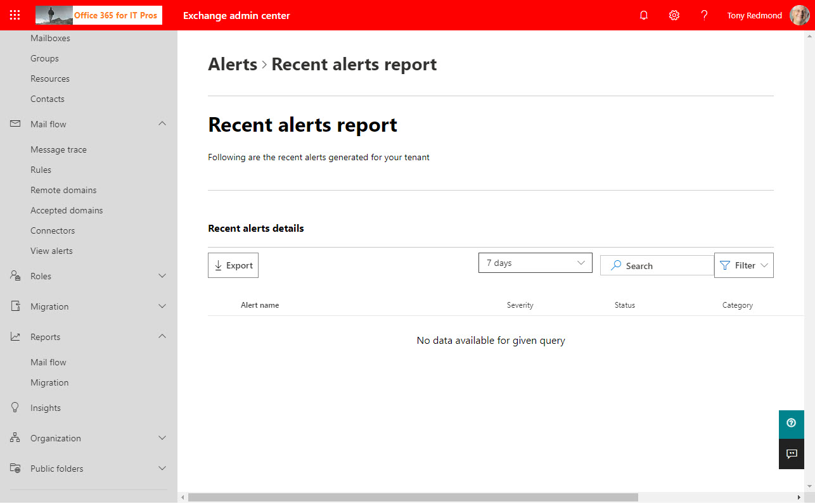The width and height of the screenshot is (815, 504).
Task: Click the black feedback chat icon
Action: click(791, 454)
